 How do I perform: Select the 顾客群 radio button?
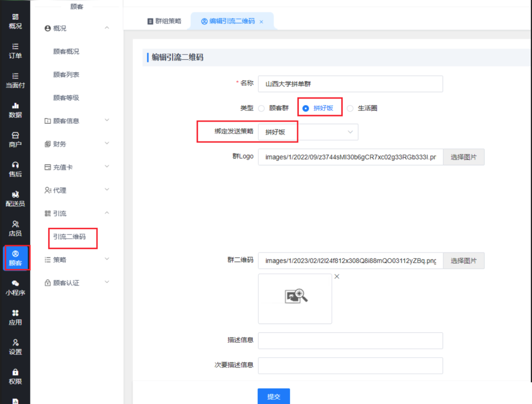[261, 109]
